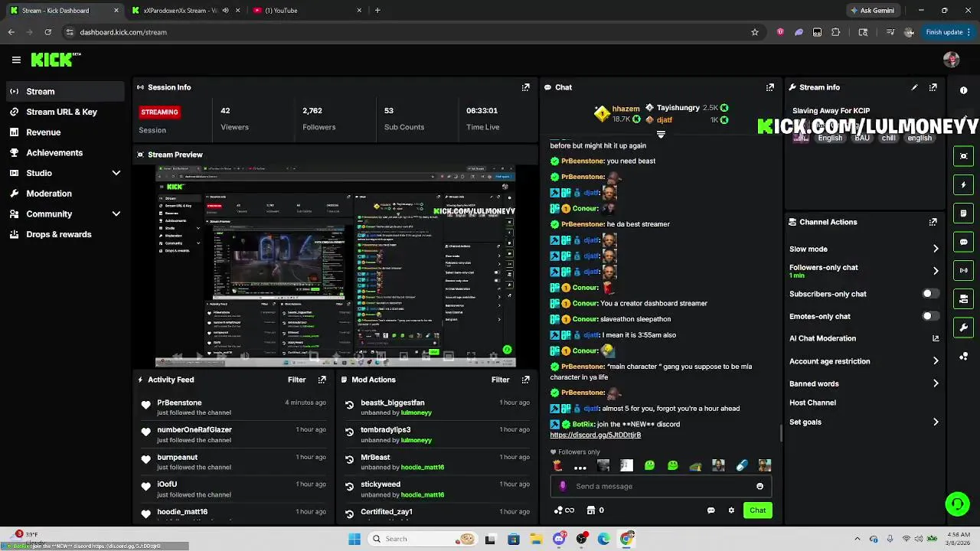The height and width of the screenshot is (551, 980).
Task: Toggle stream preview icon in right sidebar
Action: (964, 156)
